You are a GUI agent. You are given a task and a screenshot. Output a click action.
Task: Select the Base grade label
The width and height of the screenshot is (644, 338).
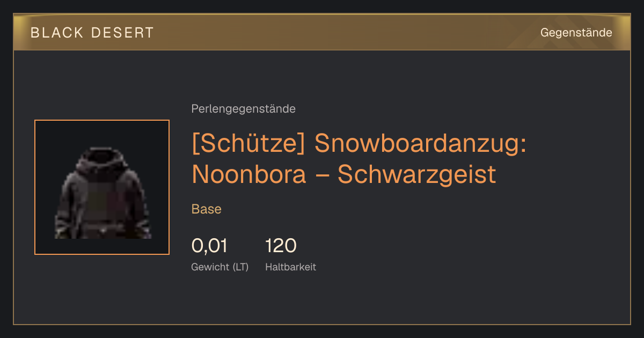click(207, 209)
